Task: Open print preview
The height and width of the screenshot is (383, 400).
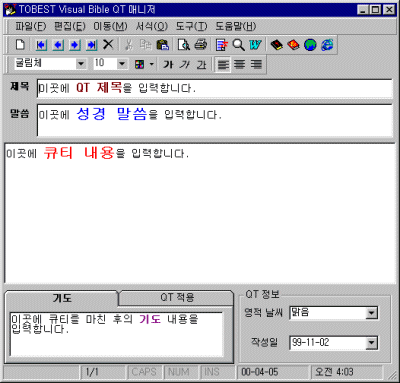Action: 184,45
